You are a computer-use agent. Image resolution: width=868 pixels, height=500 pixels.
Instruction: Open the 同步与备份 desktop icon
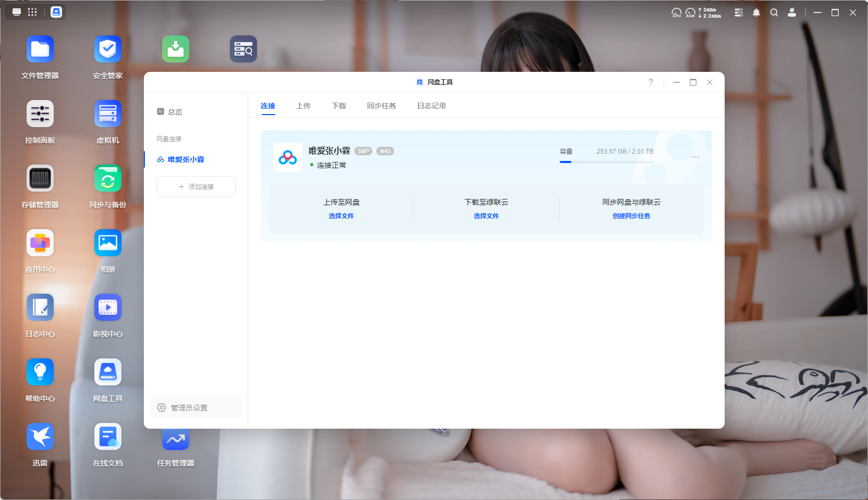108,178
